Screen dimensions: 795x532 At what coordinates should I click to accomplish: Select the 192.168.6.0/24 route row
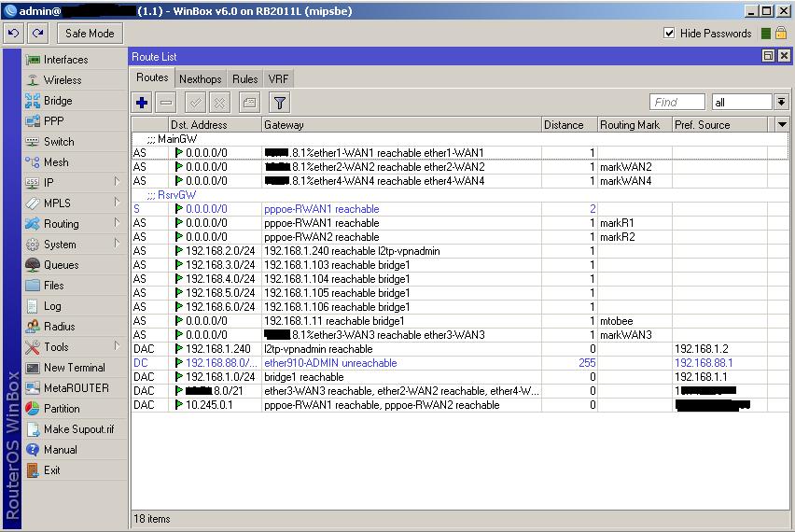(459, 307)
